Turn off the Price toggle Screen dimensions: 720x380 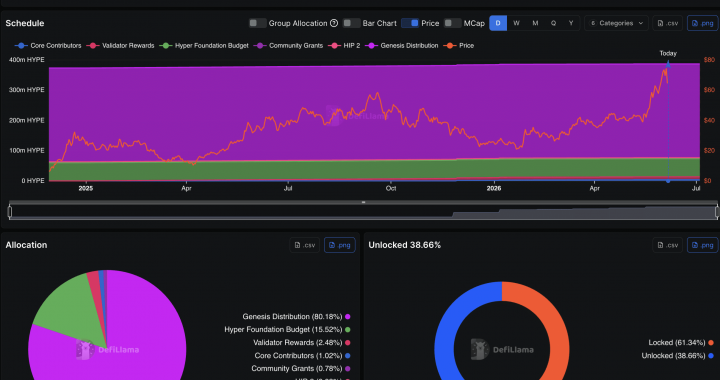pos(410,23)
